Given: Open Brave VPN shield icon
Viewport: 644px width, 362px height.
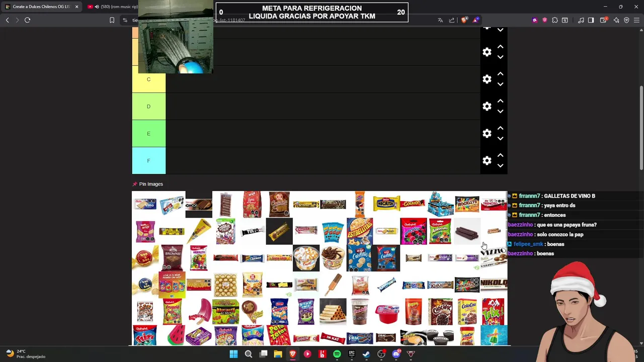Looking at the screenshot, I should [626, 20].
